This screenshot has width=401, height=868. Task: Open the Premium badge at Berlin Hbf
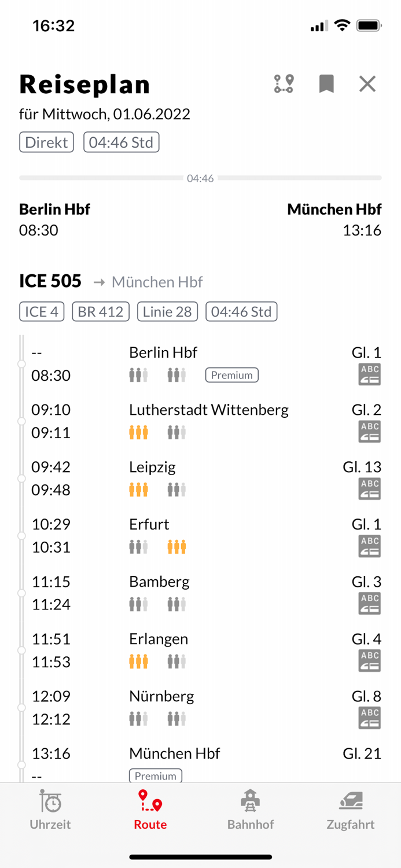(x=231, y=375)
